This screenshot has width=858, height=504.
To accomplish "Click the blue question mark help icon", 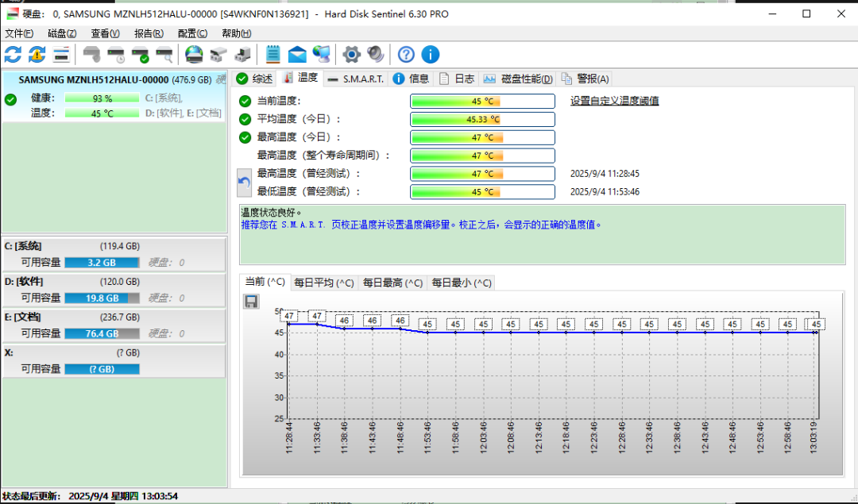I will tap(406, 55).
